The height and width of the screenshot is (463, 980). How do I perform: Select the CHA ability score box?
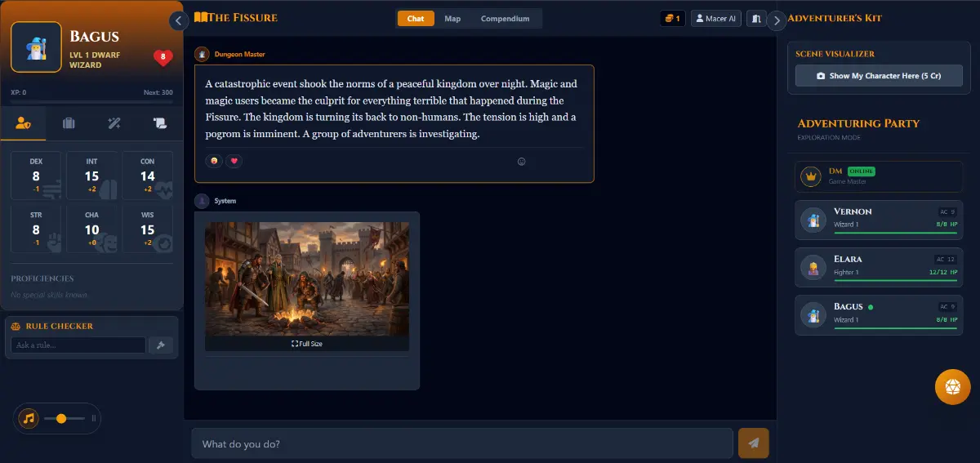[91, 229]
